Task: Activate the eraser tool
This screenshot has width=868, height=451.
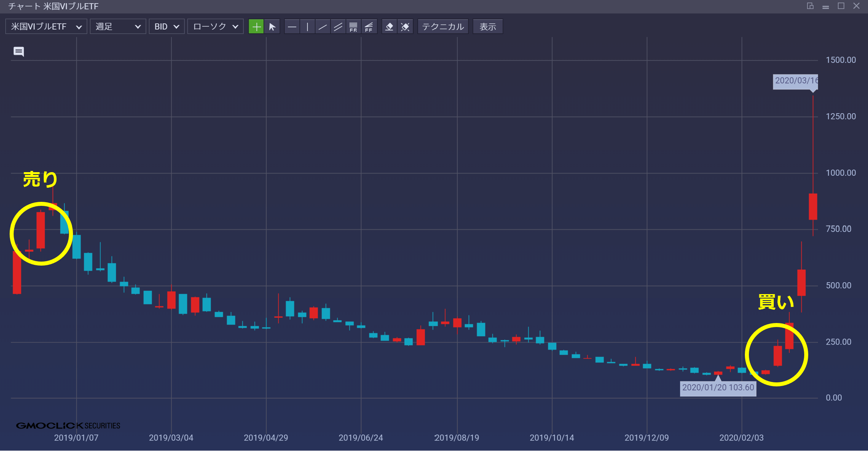Action: 389,27
